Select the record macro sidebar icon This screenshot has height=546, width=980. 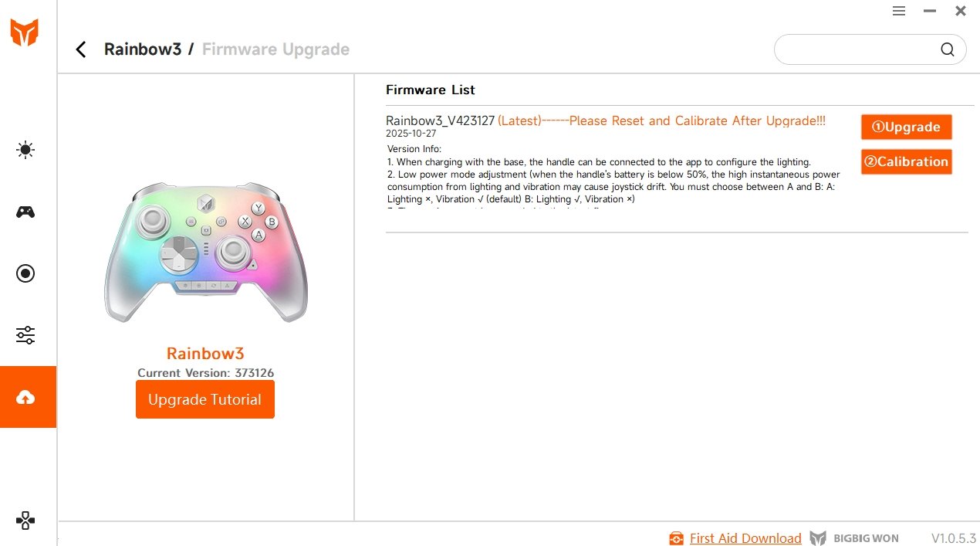click(x=25, y=273)
